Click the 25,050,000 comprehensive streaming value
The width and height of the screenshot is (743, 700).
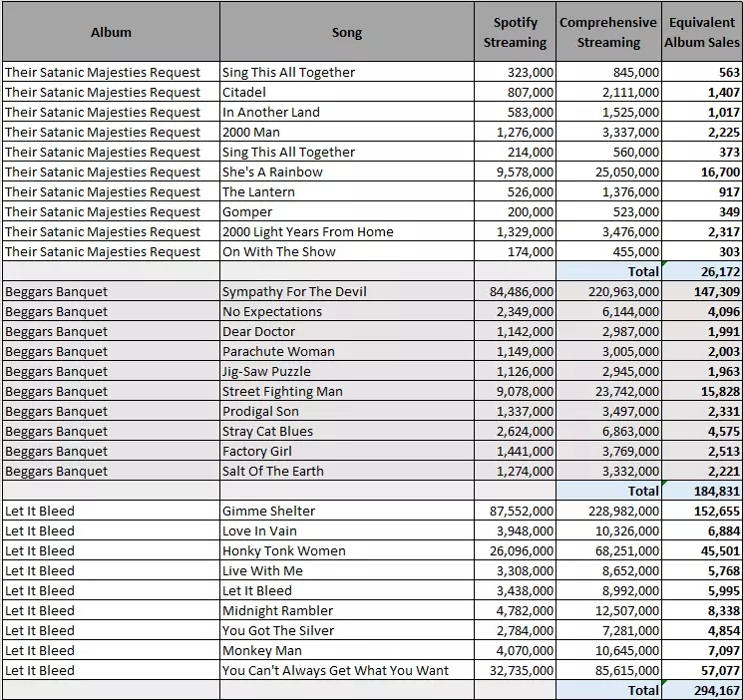[608, 172]
